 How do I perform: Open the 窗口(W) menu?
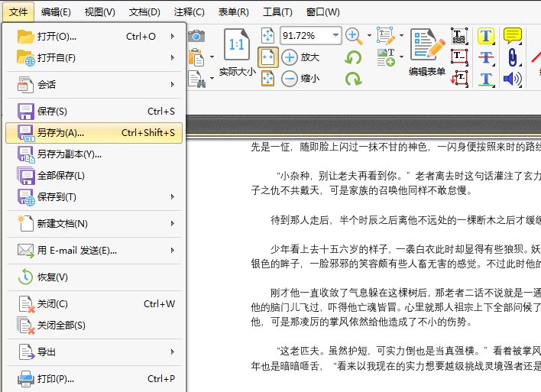coord(323,12)
